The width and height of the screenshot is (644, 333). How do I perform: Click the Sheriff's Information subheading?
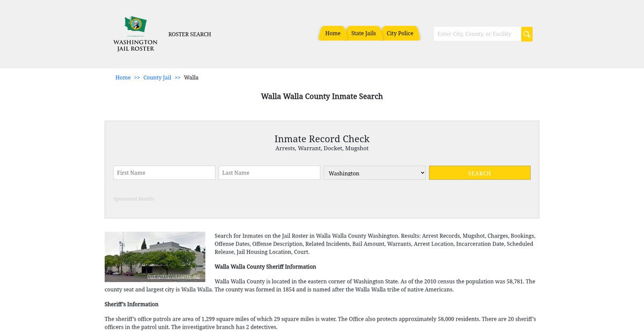tap(131, 304)
